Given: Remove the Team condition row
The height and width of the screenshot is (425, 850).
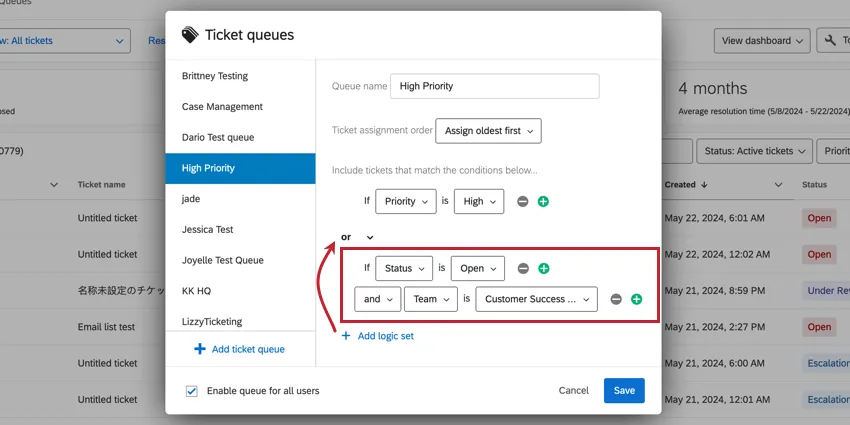Looking at the screenshot, I should click(x=616, y=299).
